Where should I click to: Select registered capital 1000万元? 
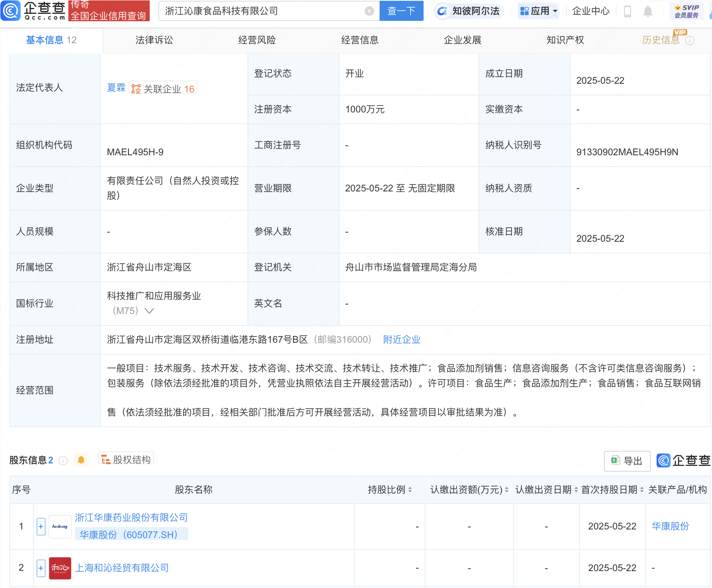365,109
